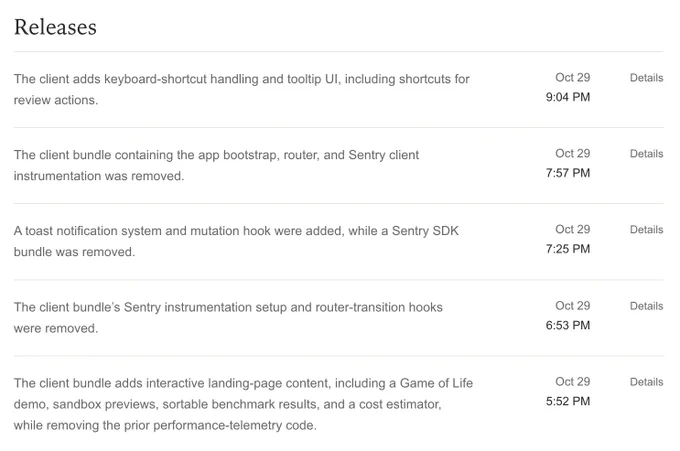Screen dimensions: 680x451
Task: Click the Oct 29 date above 6:53 PM
Action: point(572,306)
